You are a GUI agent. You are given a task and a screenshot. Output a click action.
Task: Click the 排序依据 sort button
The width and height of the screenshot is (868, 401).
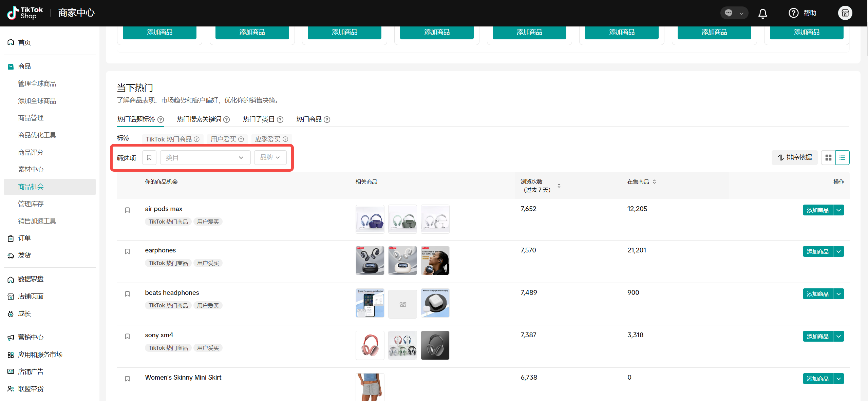click(794, 158)
